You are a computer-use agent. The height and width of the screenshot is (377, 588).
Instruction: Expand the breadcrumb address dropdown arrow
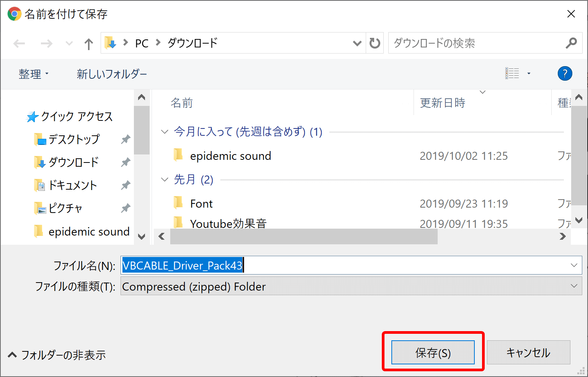pos(357,43)
